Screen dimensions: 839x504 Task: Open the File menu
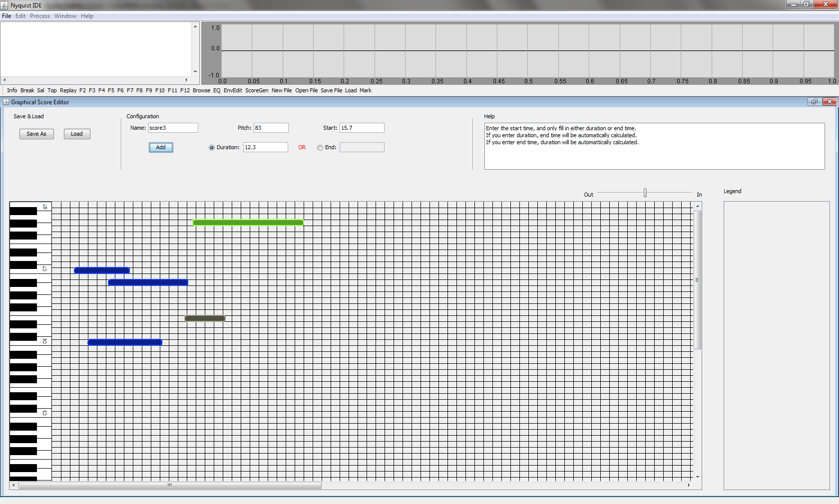coord(6,16)
